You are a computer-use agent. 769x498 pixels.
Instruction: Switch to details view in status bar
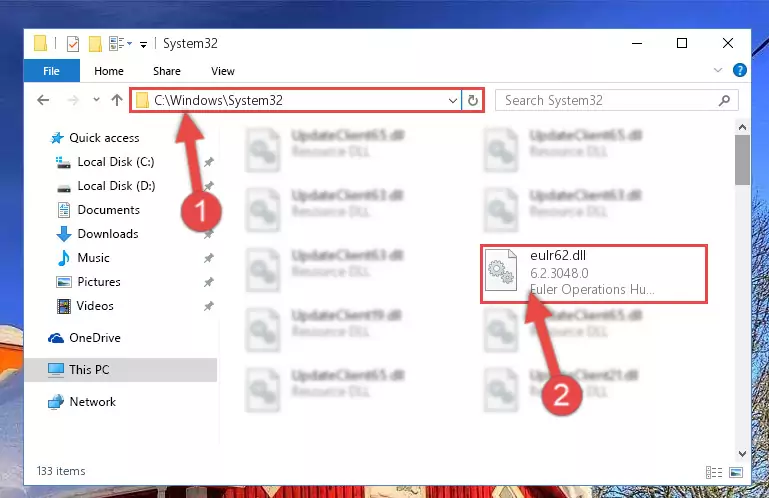714,472
